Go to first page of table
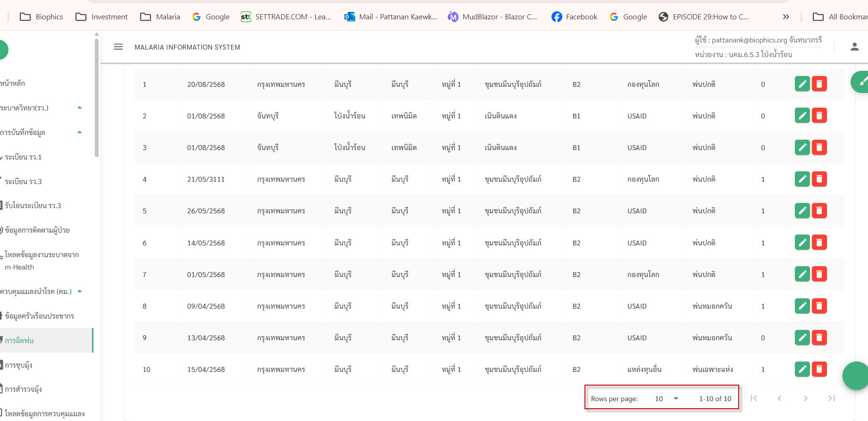868x421 pixels. [753, 398]
